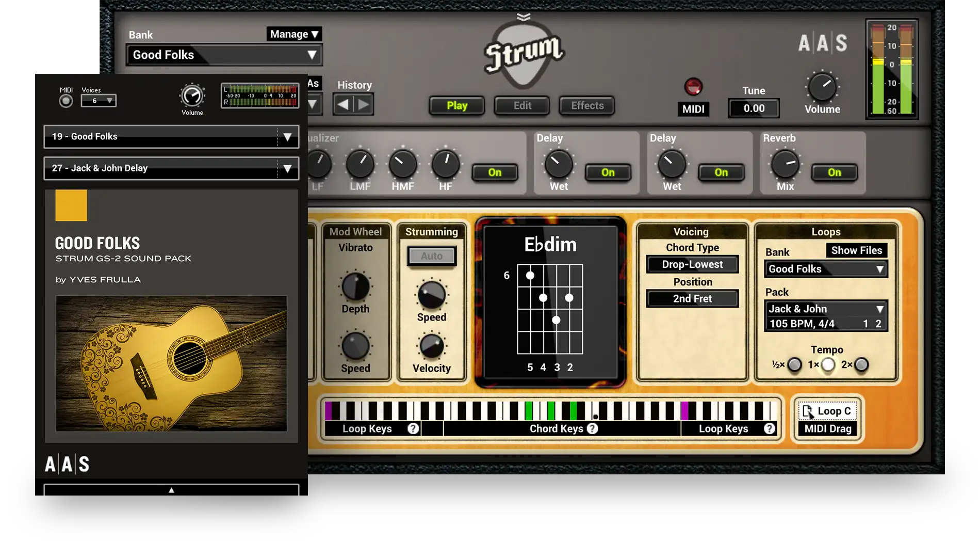Switch to the Effects tab
Image resolution: width=980 pixels, height=542 pixels.
pos(587,106)
